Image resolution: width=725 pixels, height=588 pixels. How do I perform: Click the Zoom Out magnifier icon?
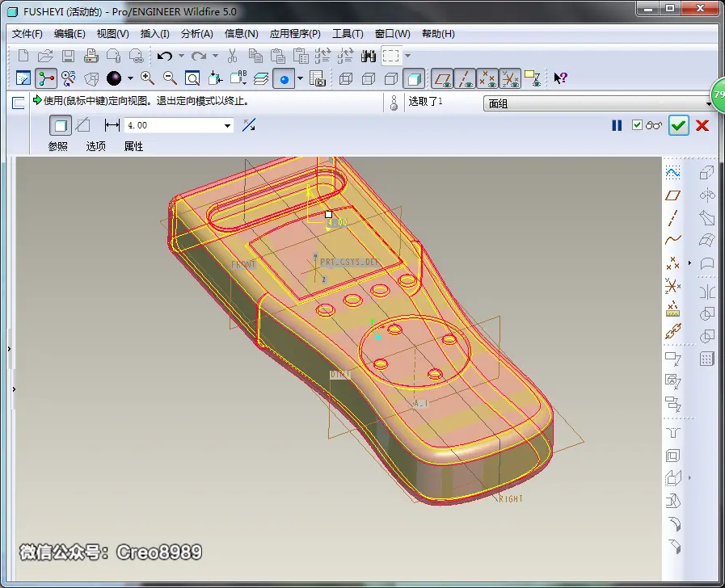pyautogui.click(x=170, y=78)
